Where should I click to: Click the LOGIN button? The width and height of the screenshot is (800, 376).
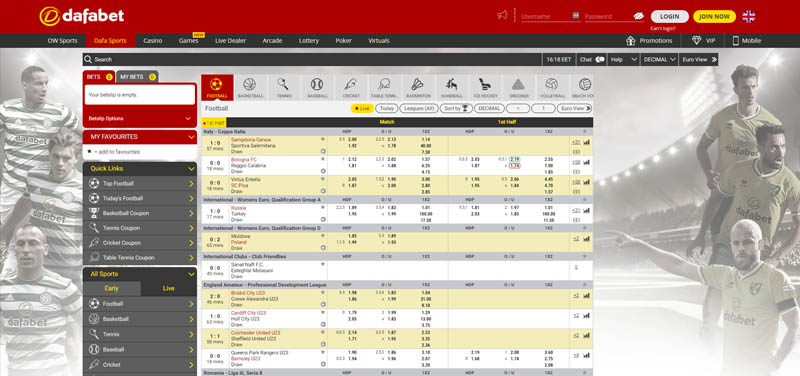[x=669, y=16]
